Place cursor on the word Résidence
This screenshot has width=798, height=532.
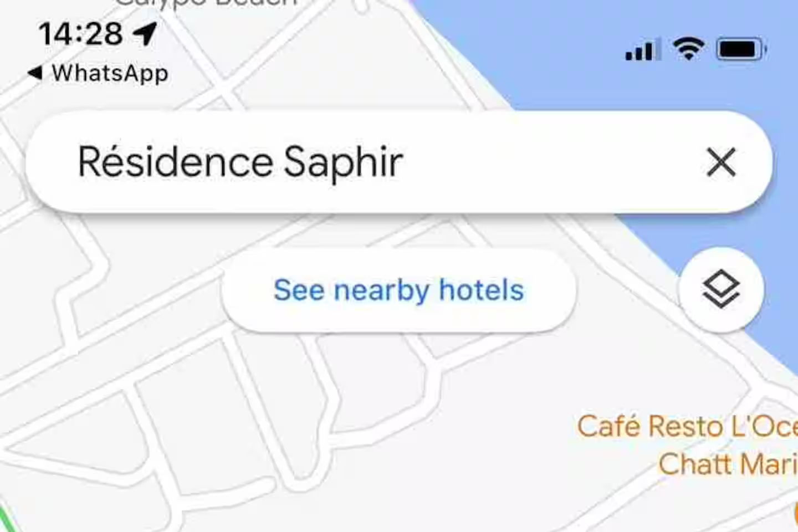point(175,161)
